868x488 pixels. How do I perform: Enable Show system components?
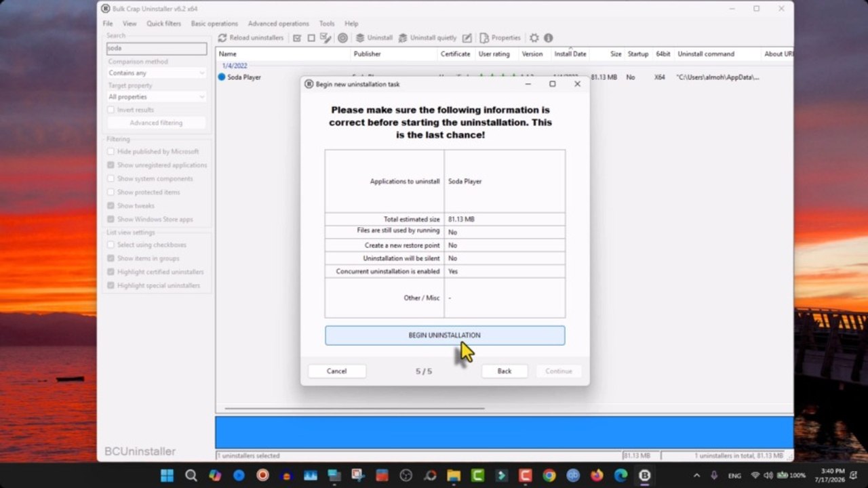coord(111,179)
